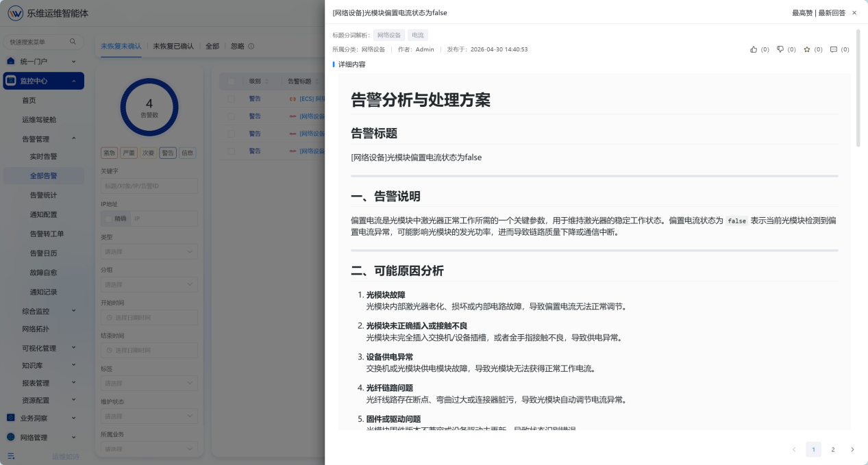Screen dimensions: 868x465
Task: Click the 业务洞察 icon in sidebar
Action: tap(10, 418)
